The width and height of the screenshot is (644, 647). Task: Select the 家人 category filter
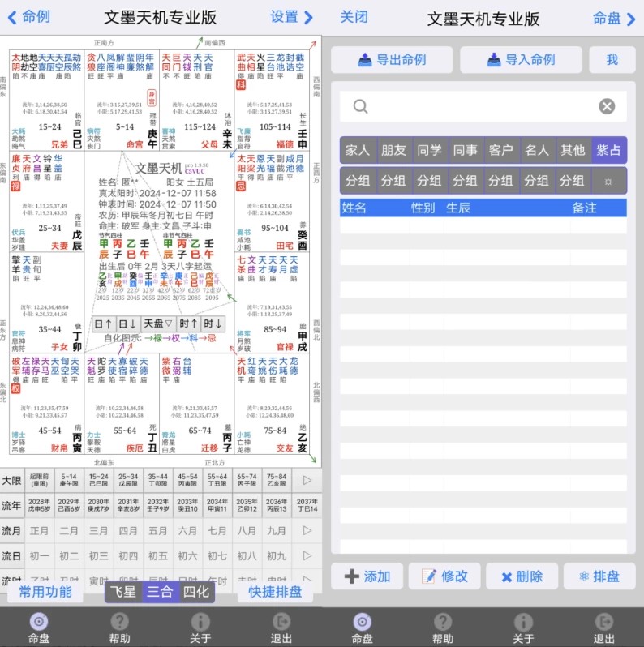tap(358, 150)
